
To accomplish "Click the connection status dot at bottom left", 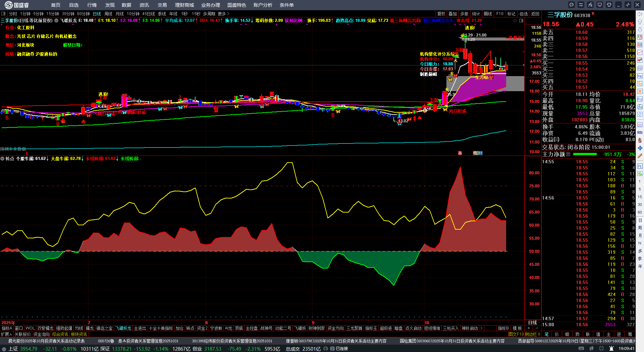I will pyautogui.click(x=4, y=349).
